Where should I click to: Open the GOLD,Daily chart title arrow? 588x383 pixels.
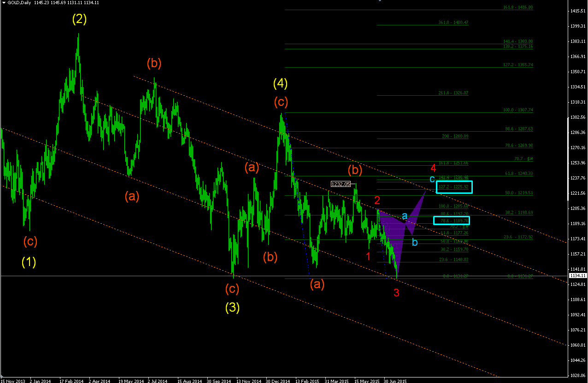coord(3,3)
